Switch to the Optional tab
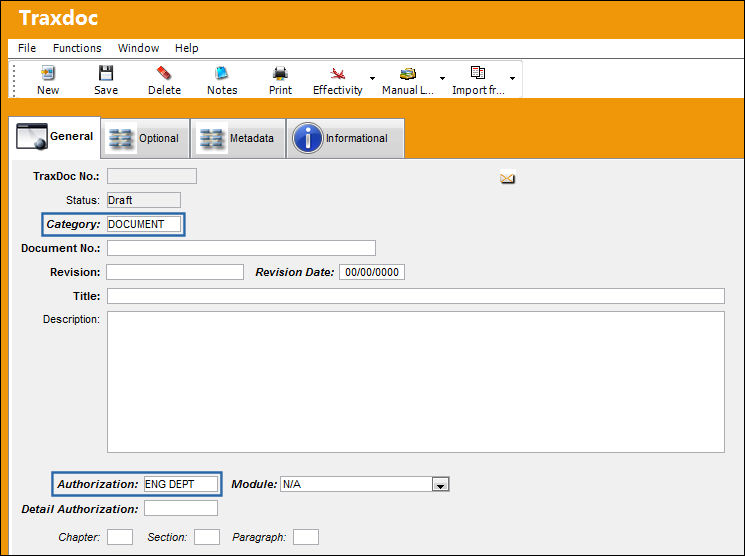The width and height of the screenshot is (745, 556). tap(145, 138)
